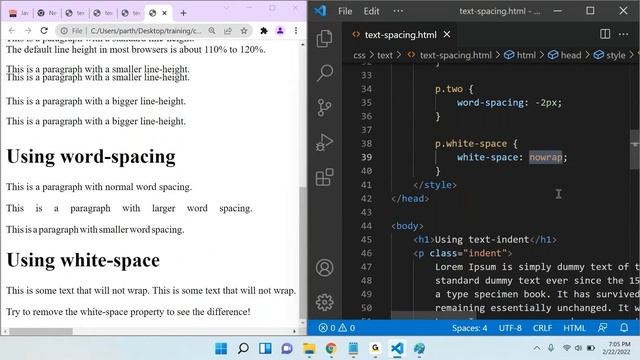640x360 pixels.
Task: Open the feedback icon in status bar
Action: point(602,328)
